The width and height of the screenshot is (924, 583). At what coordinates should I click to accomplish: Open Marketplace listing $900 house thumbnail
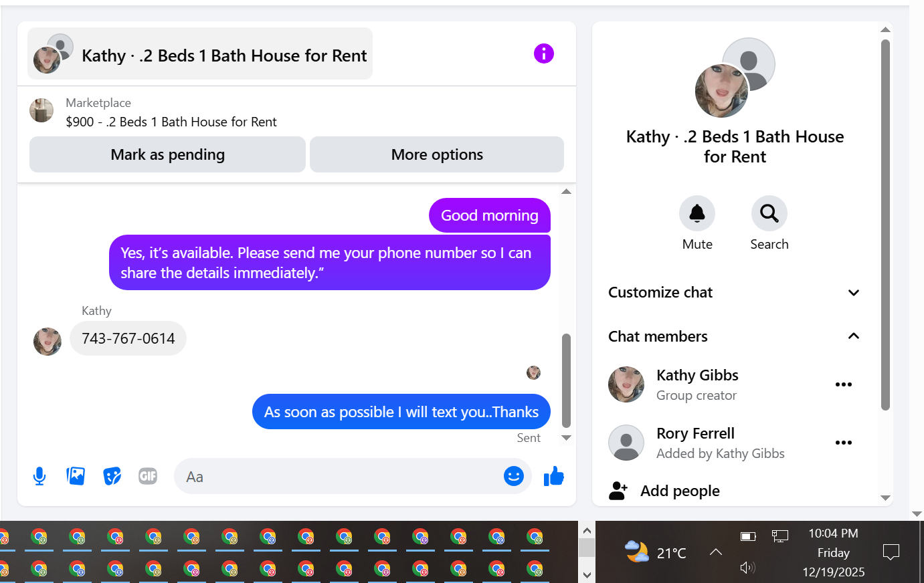[41, 110]
